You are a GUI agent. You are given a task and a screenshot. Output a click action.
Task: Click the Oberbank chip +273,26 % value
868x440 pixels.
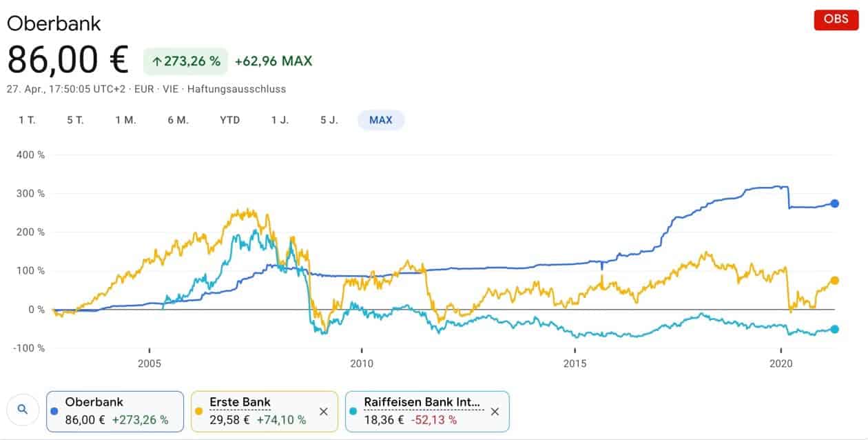click(140, 419)
